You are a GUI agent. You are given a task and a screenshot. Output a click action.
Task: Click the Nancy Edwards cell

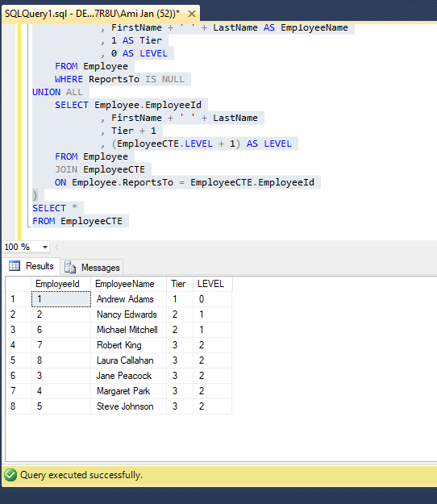click(x=128, y=314)
